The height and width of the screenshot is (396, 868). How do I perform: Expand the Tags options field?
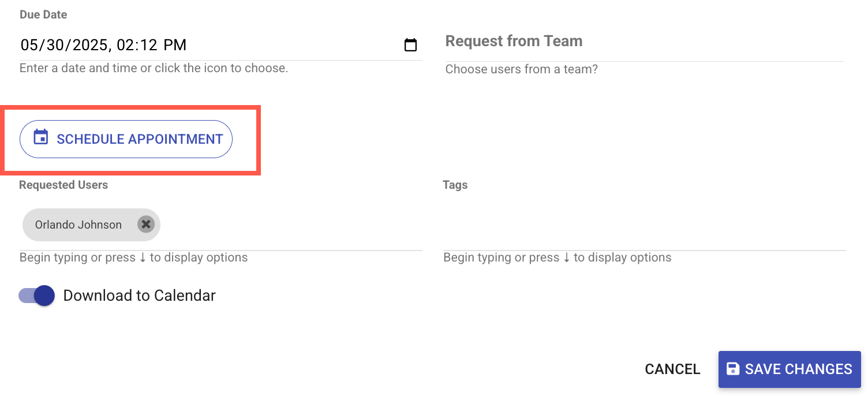[643, 225]
